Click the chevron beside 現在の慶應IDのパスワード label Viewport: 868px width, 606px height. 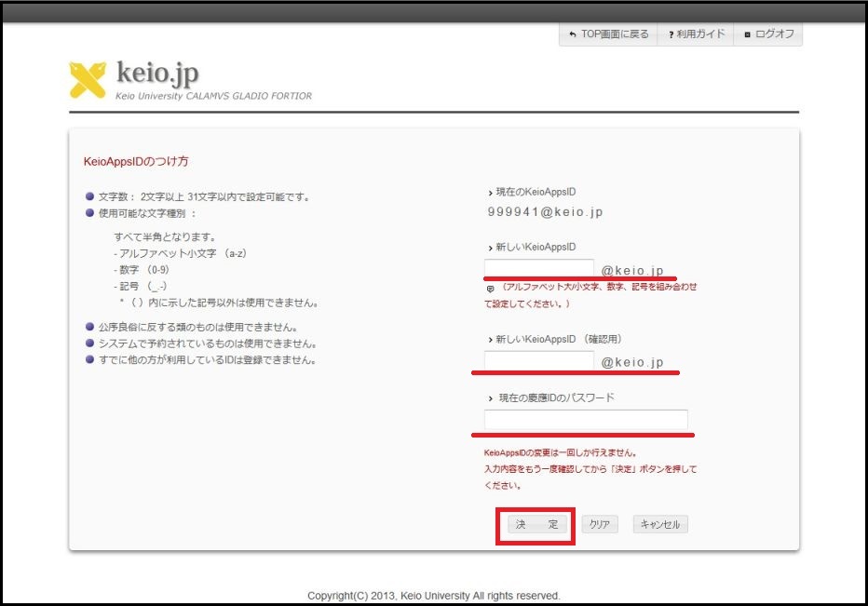490,398
